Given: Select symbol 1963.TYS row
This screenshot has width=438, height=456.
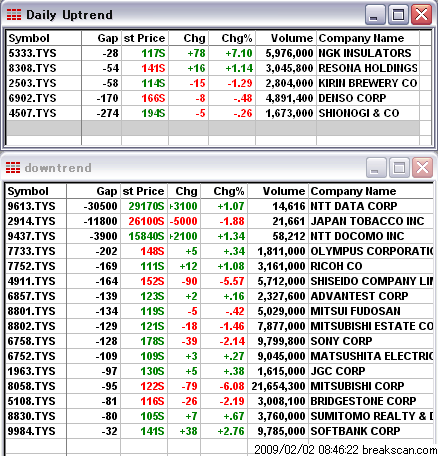Looking at the screenshot, I should coord(32,371).
